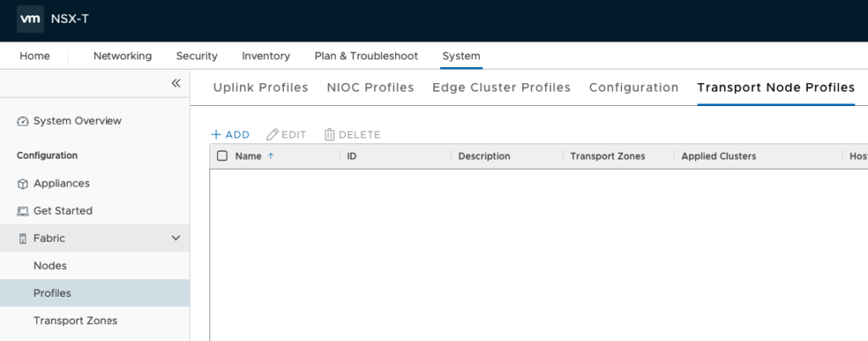This screenshot has width=868, height=341.
Task: Select Transport Zones in the sidebar
Action: tap(75, 321)
